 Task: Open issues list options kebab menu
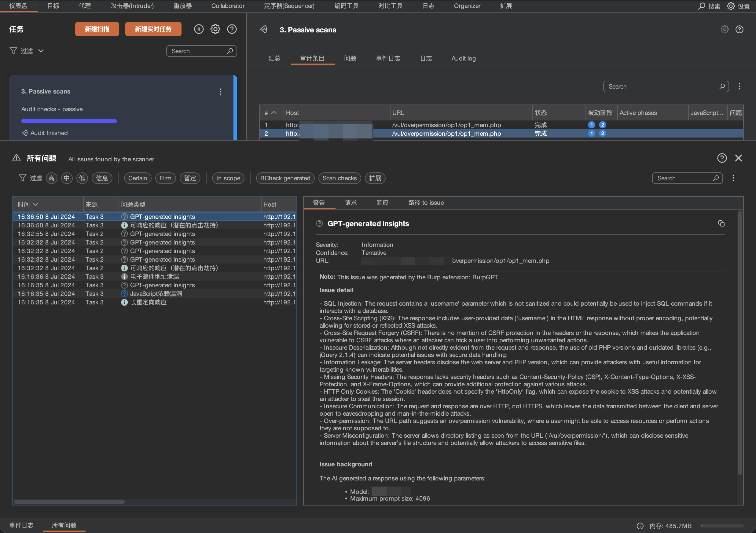[733, 178]
